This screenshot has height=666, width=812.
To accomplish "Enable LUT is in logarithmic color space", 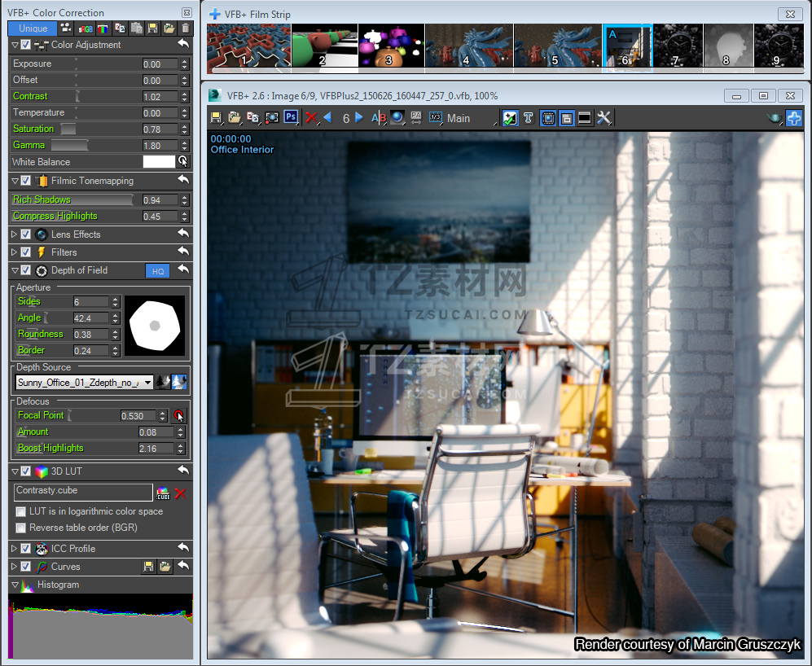I will coord(20,511).
